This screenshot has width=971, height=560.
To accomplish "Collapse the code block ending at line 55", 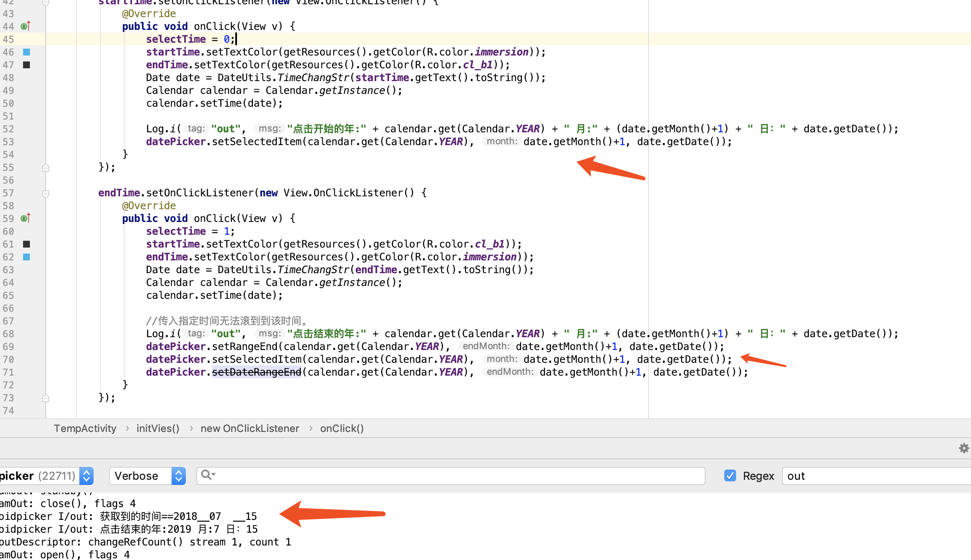I will coord(46,168).
